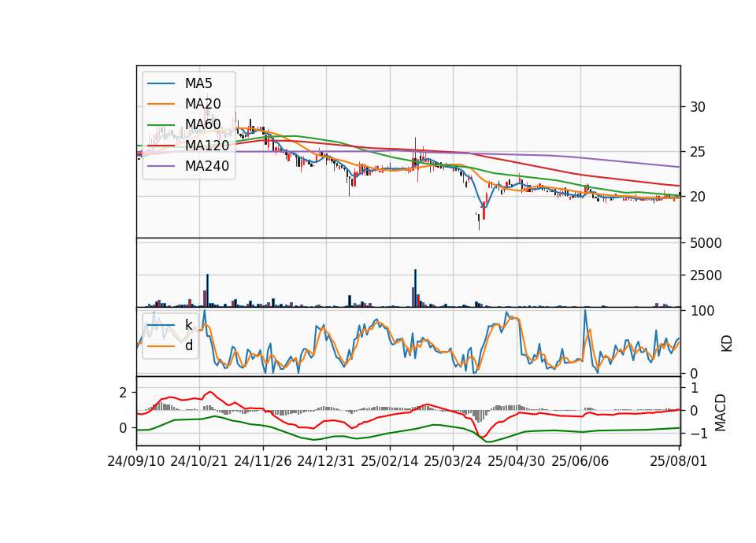Click the blue MA5 legend line sample
This screenshot has height=543, width=756.
[x=161, y=83]
